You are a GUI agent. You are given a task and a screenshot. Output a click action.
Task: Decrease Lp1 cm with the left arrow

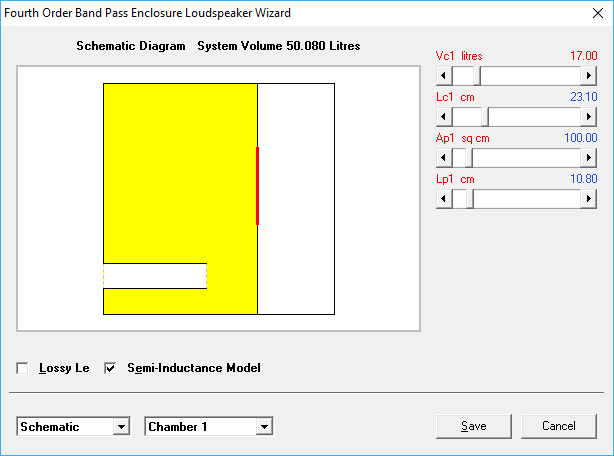click(x=444, y=199)
